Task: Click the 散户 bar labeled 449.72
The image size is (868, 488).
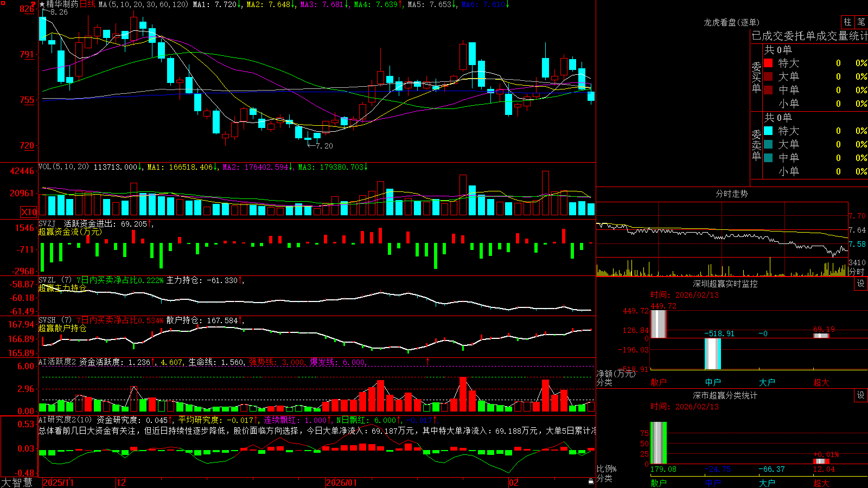Action: click(x=659, y=324)
